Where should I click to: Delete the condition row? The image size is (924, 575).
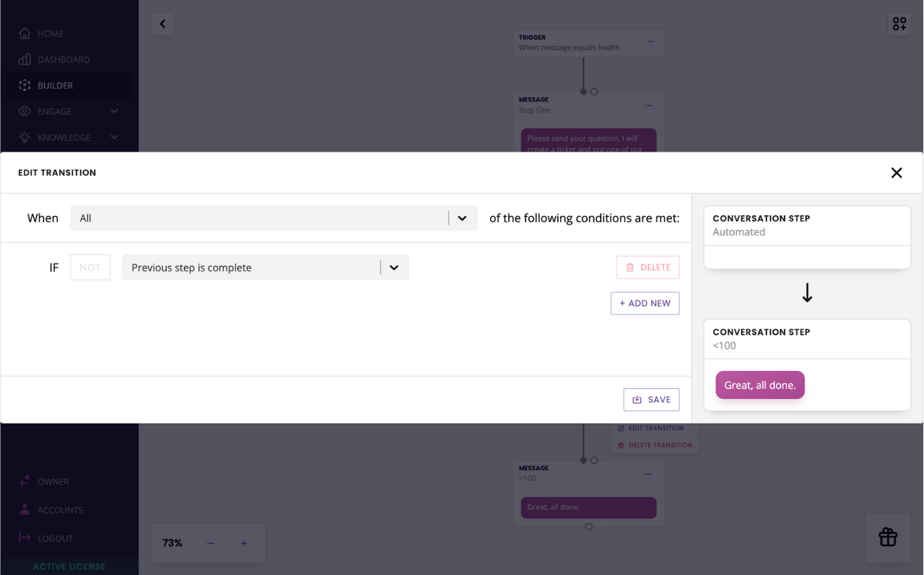click(648, 267)
